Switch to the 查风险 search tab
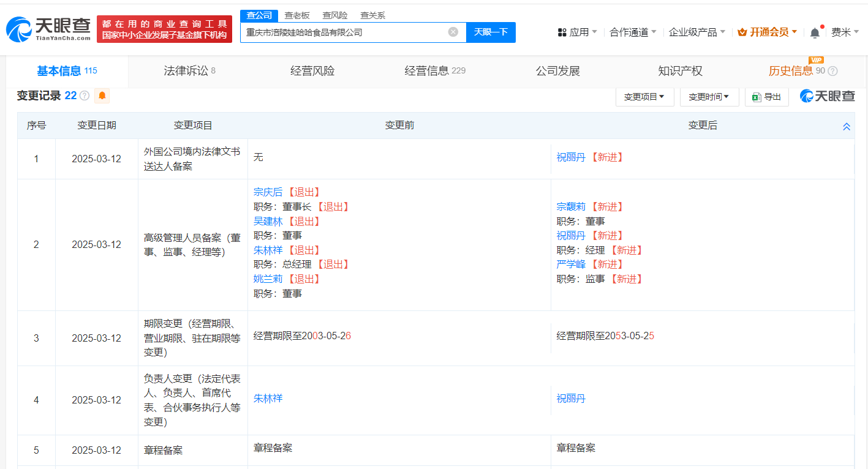 click(335, 15)
